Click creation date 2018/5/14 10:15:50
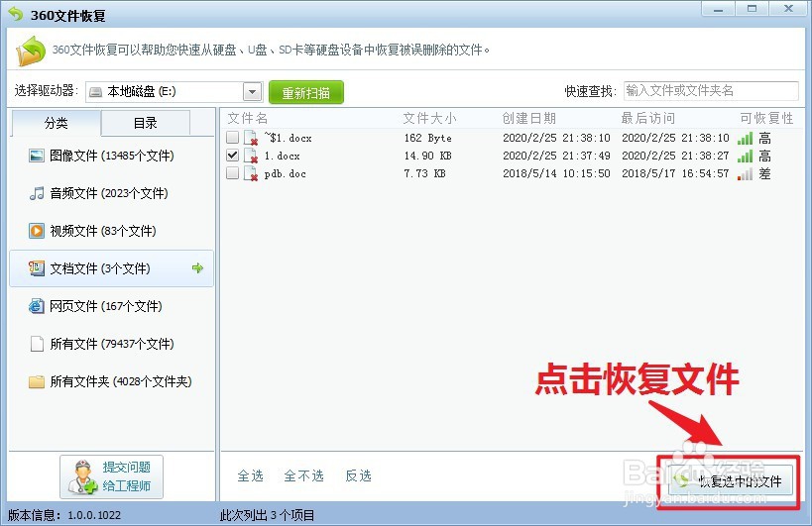This screenshot has width=812, height=526. coord(556,173)
